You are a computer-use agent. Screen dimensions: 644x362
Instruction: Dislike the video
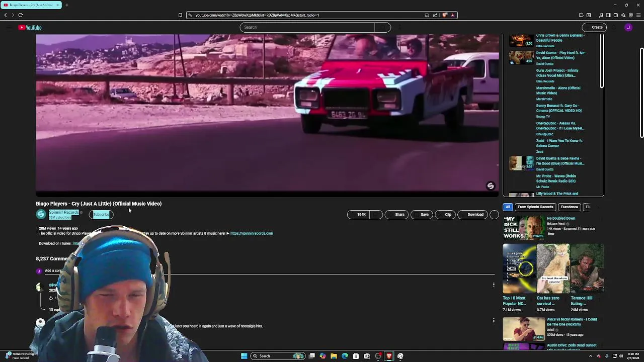click(376, 215)
